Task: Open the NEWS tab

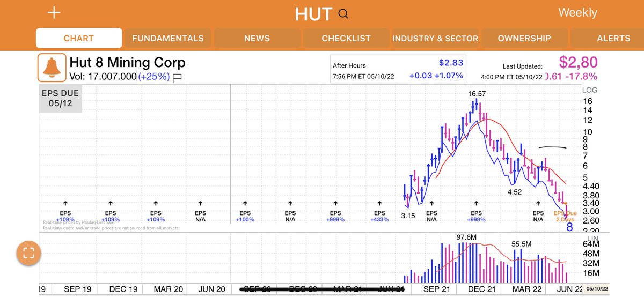Action: click(257, 38)
